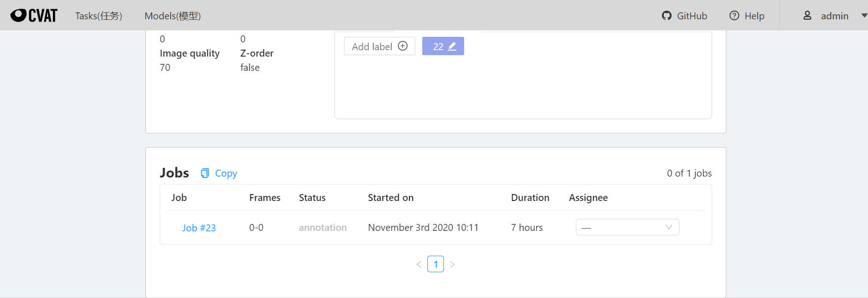The image size is (868, 298).
Task: Open the Job #23 link
Action: point(199,228)
